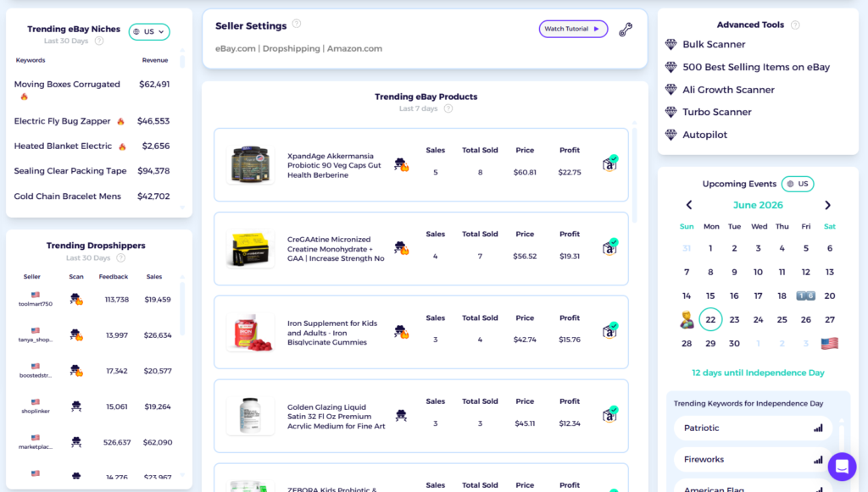Scan the CreGAAtine Creatine product spy icon
Viewport: 868px width, 492px height.
(401, 248)
